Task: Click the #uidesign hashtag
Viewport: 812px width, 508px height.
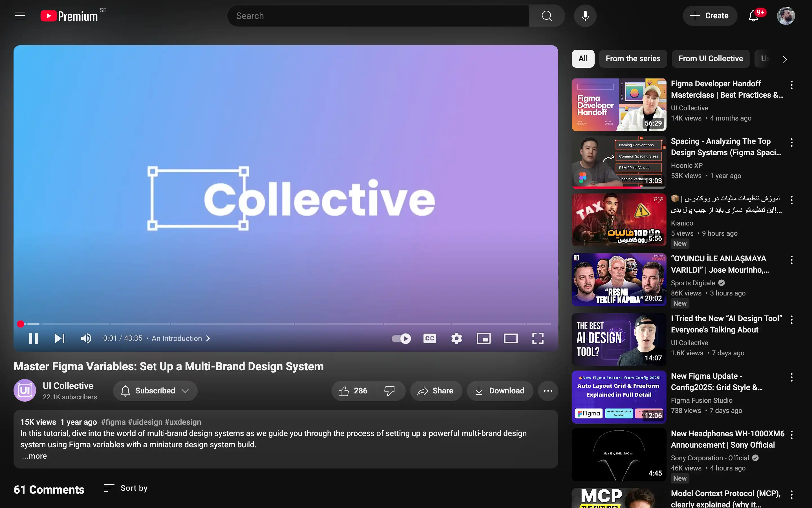Action: coord(145,422)
